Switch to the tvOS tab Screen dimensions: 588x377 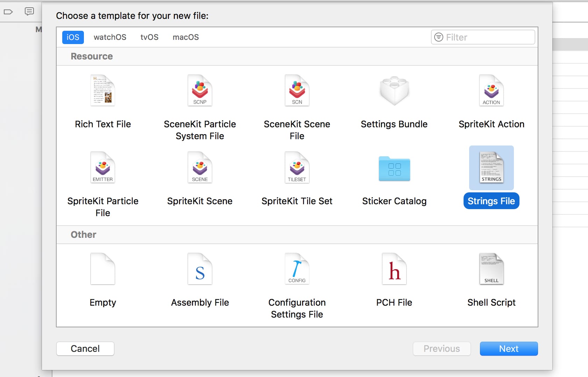click(x=149, y=37)
